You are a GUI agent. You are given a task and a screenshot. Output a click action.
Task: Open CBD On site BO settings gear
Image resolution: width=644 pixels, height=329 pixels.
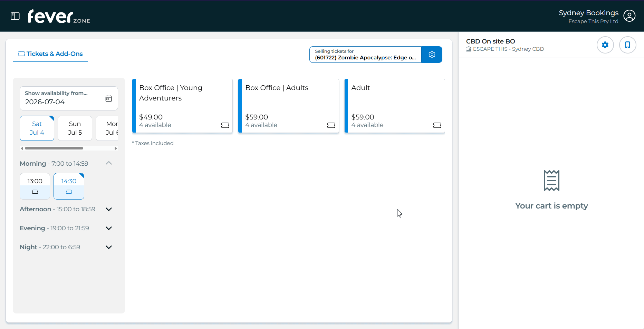[605, 45]
